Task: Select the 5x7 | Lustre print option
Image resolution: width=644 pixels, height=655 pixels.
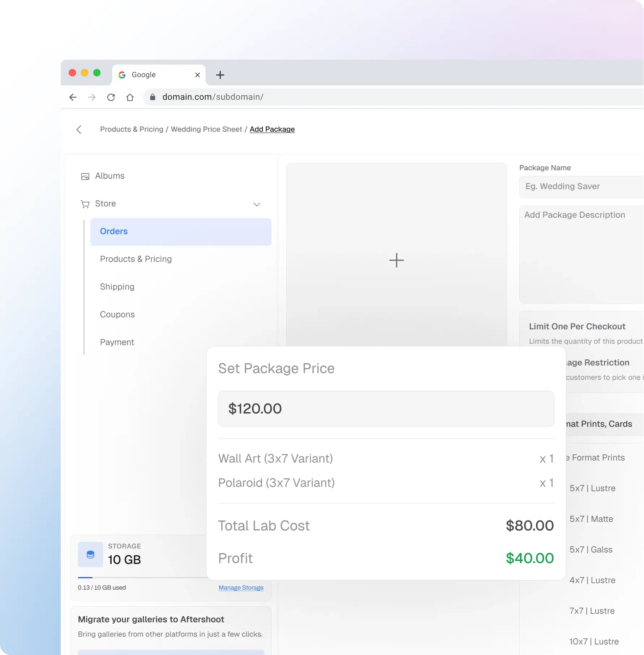Action: (592, 488)
